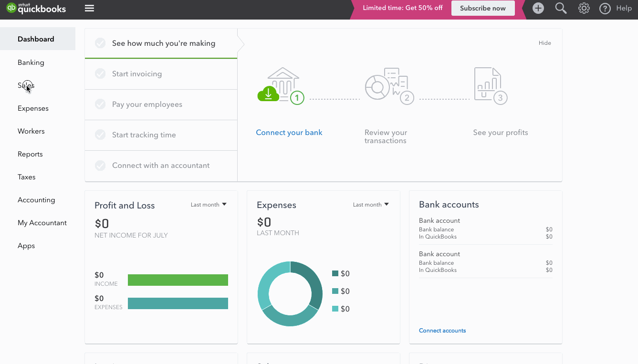Image resolution: width=638 pixels, height=364 pixels.
Task: Select the Start invoicing step
Action: coord(161,74)
